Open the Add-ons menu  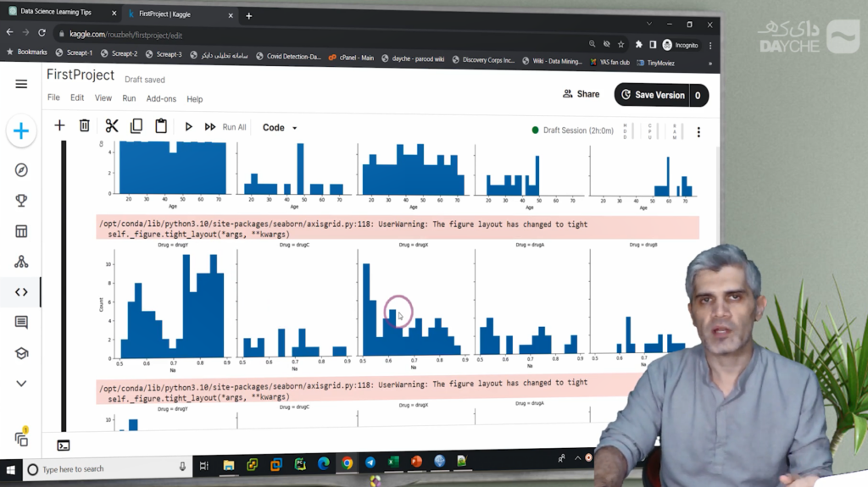point(161,99)
